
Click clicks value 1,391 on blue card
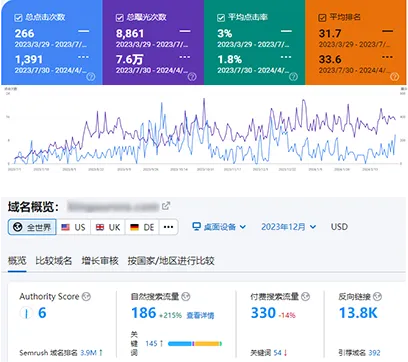click(29, 60)
